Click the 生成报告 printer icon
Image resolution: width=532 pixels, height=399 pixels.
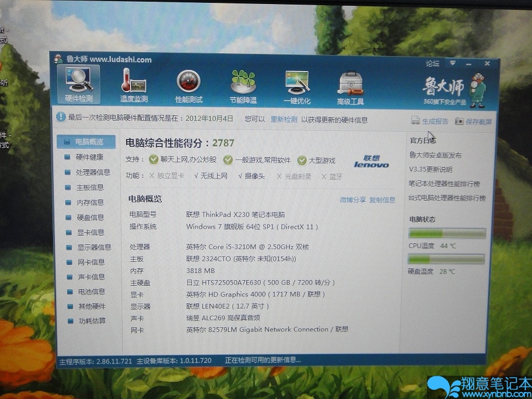click(415, 120)
